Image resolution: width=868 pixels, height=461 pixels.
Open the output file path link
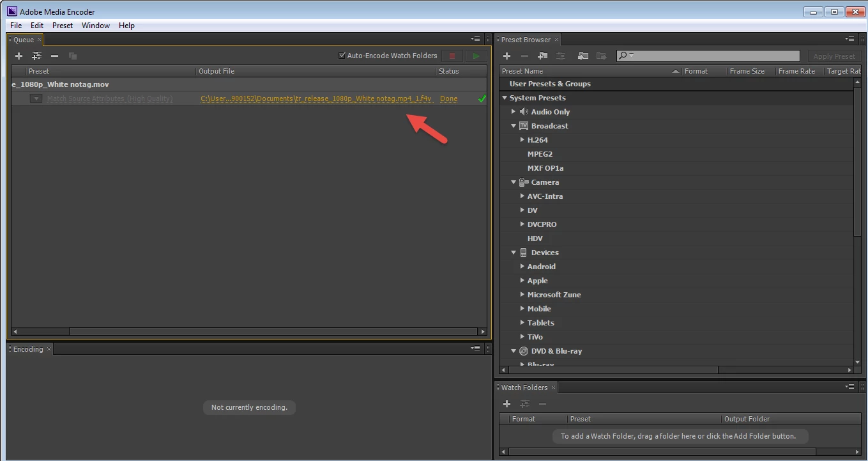pyautogui.click(x=316, y=98)
